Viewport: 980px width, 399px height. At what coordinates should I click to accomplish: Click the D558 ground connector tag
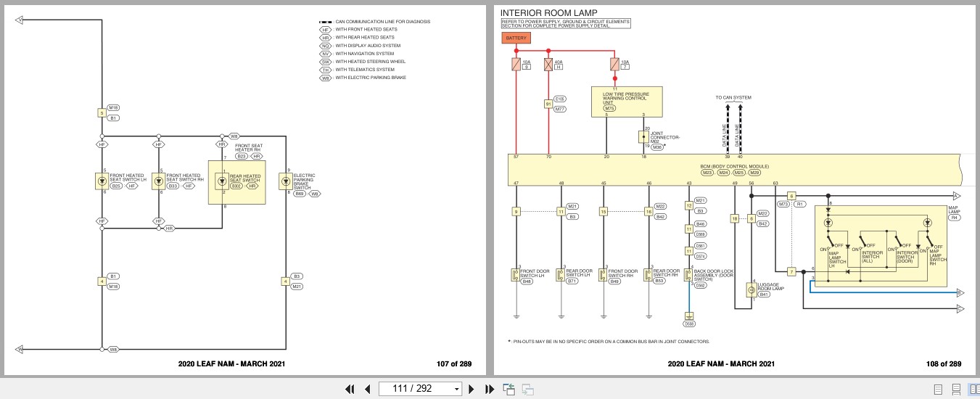coord(689,324)
